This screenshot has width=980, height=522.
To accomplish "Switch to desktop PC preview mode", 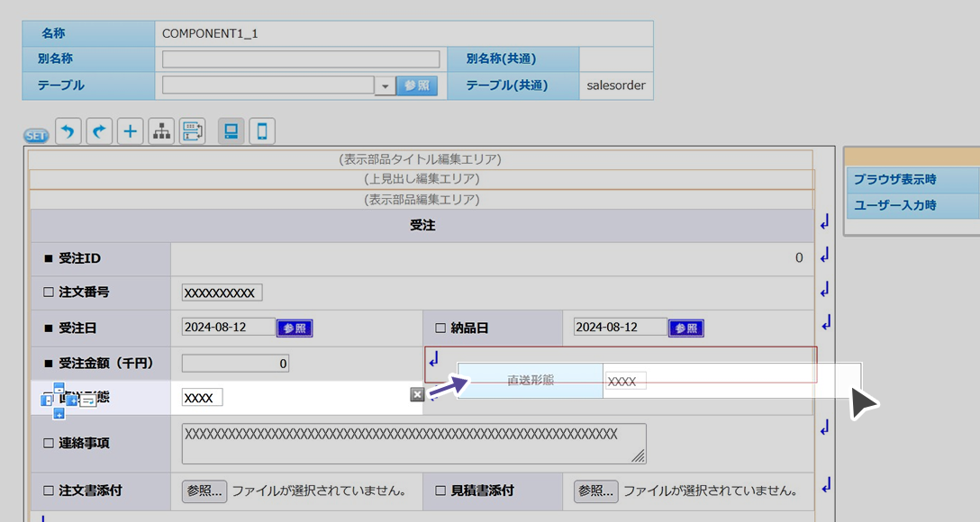I will (x=231, y=131).
